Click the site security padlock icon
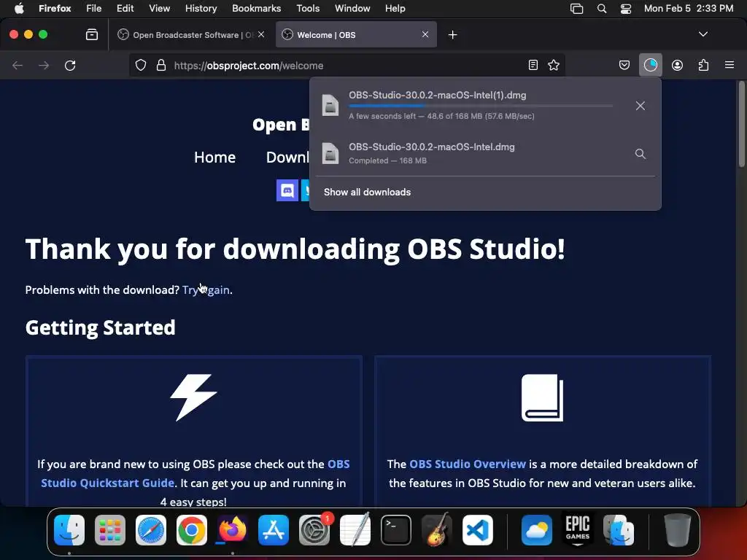 click(x=161, y=65)
